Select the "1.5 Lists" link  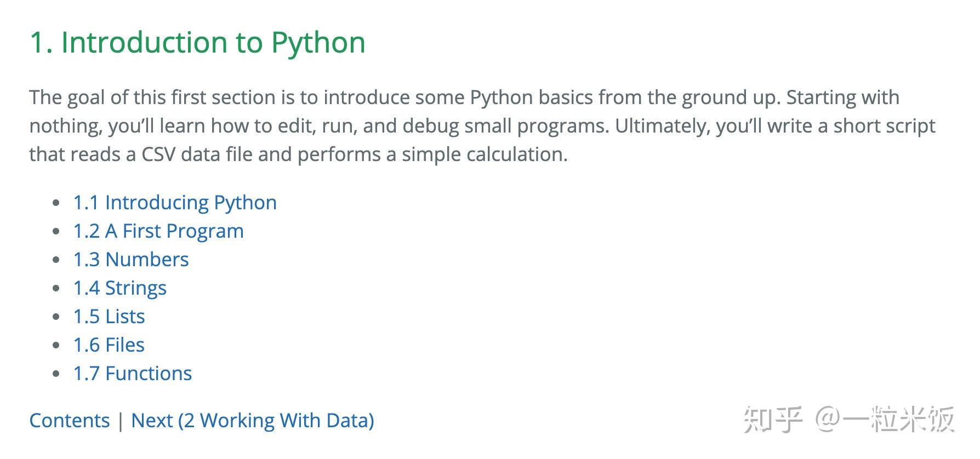point(109,317)
